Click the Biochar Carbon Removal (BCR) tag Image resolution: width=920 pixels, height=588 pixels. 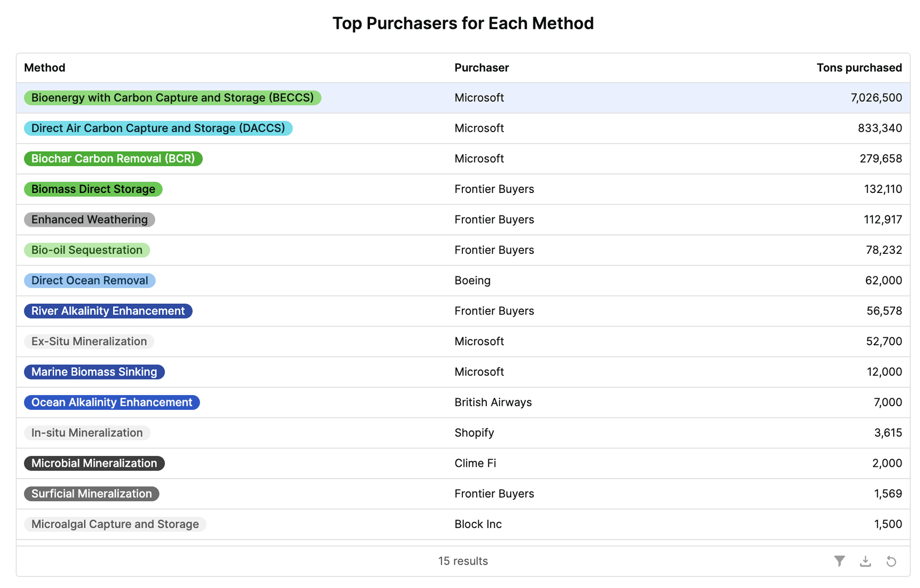[x=113, y=158]
